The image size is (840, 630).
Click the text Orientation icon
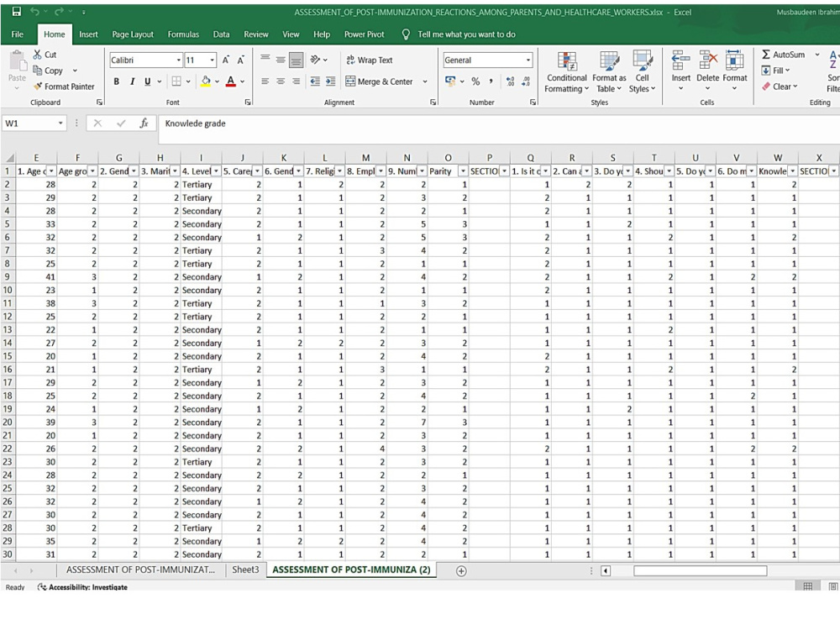click(x=315, y=60)
